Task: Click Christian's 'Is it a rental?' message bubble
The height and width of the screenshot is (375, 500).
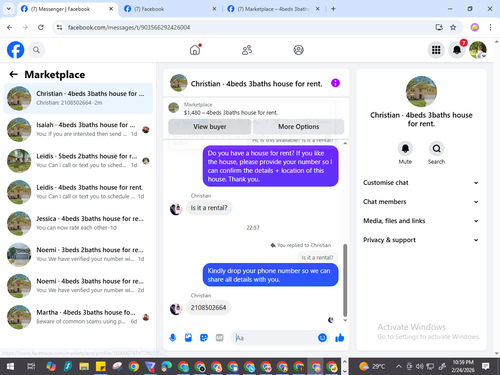Action: click(209, 208)
